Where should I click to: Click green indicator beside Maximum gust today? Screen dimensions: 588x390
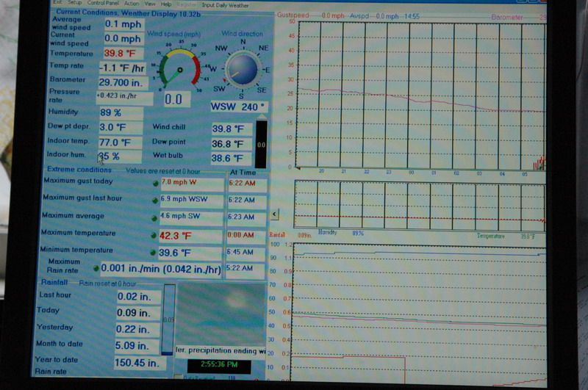155,184
